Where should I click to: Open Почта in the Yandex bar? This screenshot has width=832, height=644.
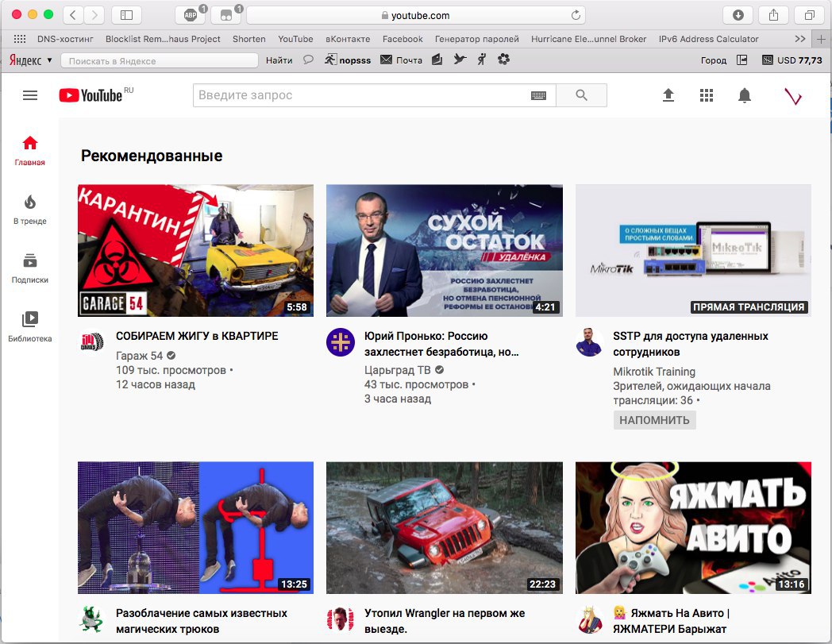(402, 60)
